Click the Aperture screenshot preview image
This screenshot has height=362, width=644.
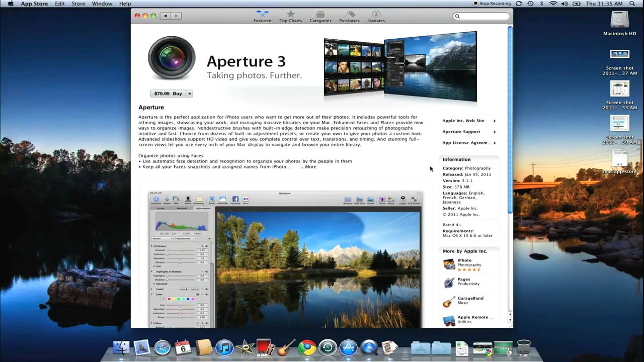pos(285,259)
